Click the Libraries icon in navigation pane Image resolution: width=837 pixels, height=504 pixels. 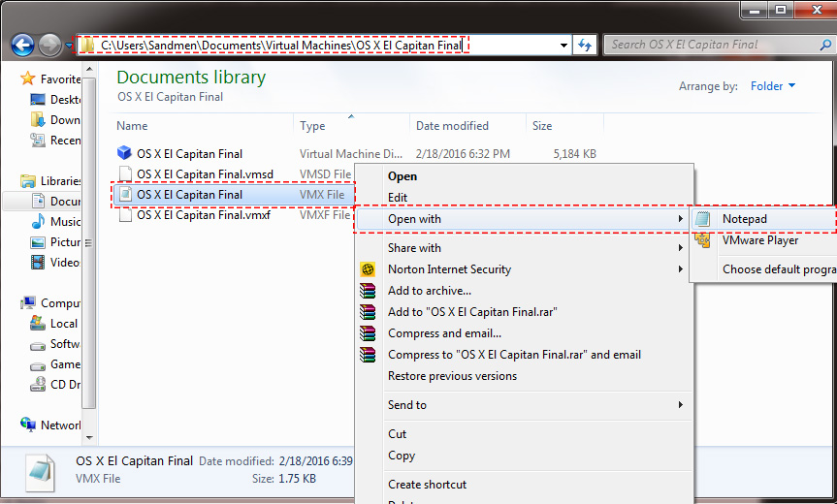click(28, 181)
